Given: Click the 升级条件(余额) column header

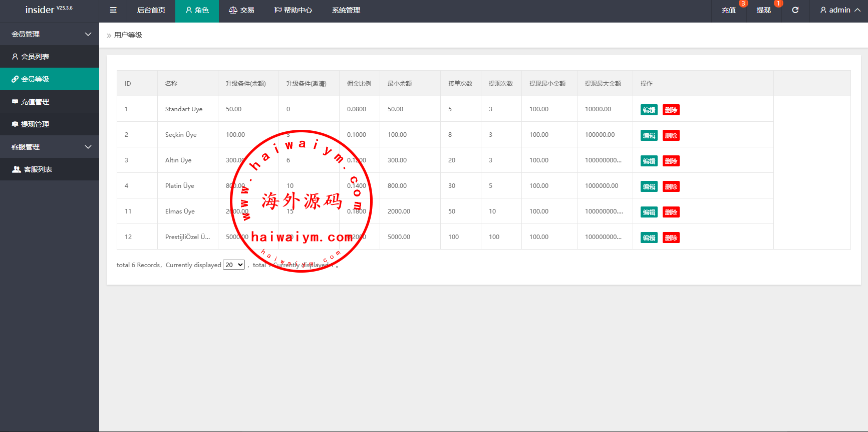Looking at the screenshot, I should [245, 84].
